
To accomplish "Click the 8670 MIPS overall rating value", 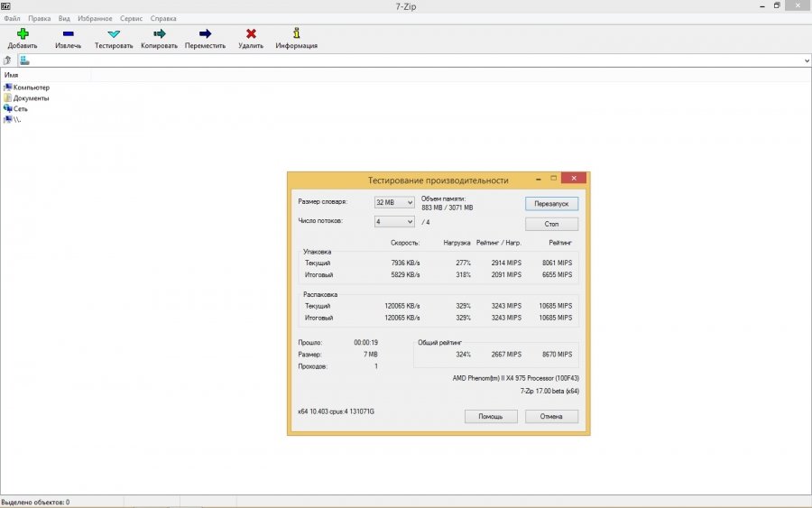I will point(557,355).
